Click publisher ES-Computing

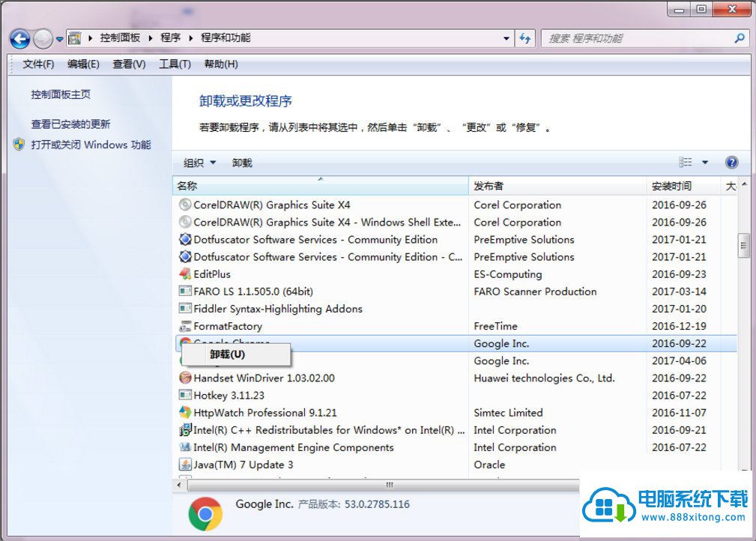508,274
